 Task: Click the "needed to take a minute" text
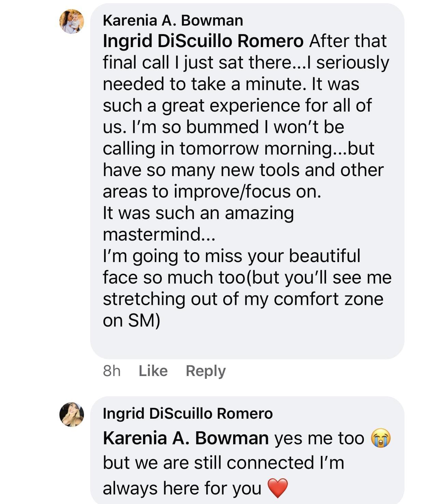(204, 84)
